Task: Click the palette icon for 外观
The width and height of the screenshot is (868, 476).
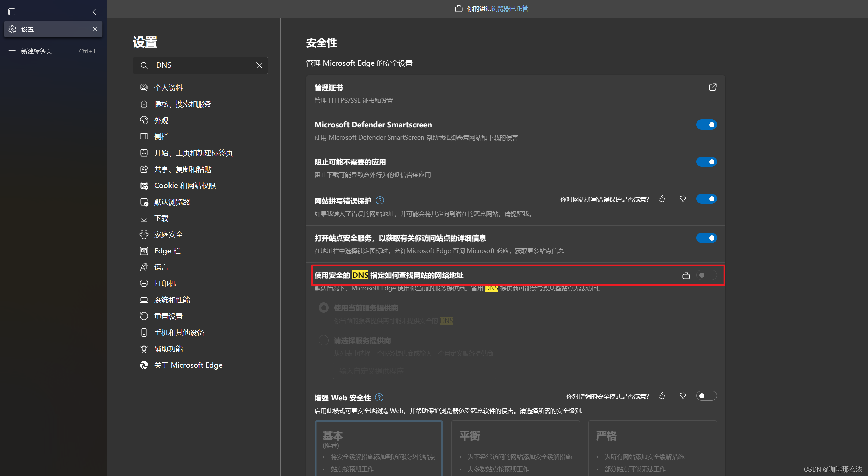Action: (x=144, y=120)
